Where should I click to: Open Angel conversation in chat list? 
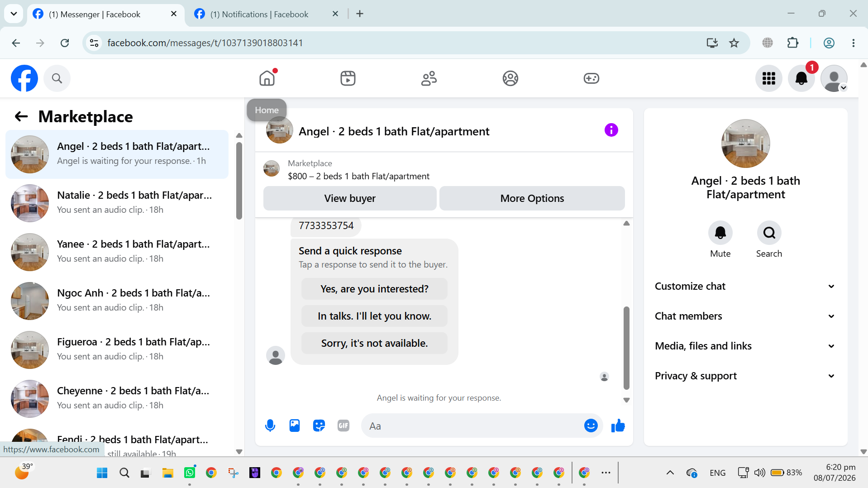coord(117,154)
